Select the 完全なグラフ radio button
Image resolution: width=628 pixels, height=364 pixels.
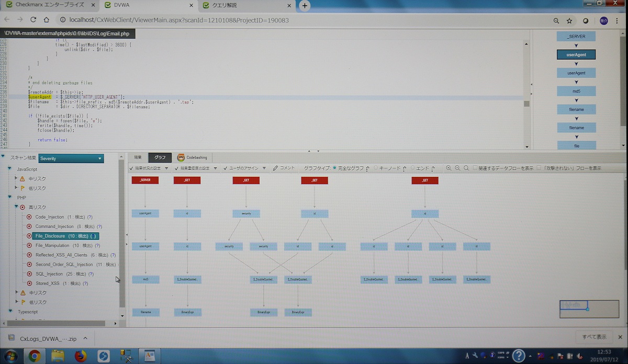click(x=335, y=168)
